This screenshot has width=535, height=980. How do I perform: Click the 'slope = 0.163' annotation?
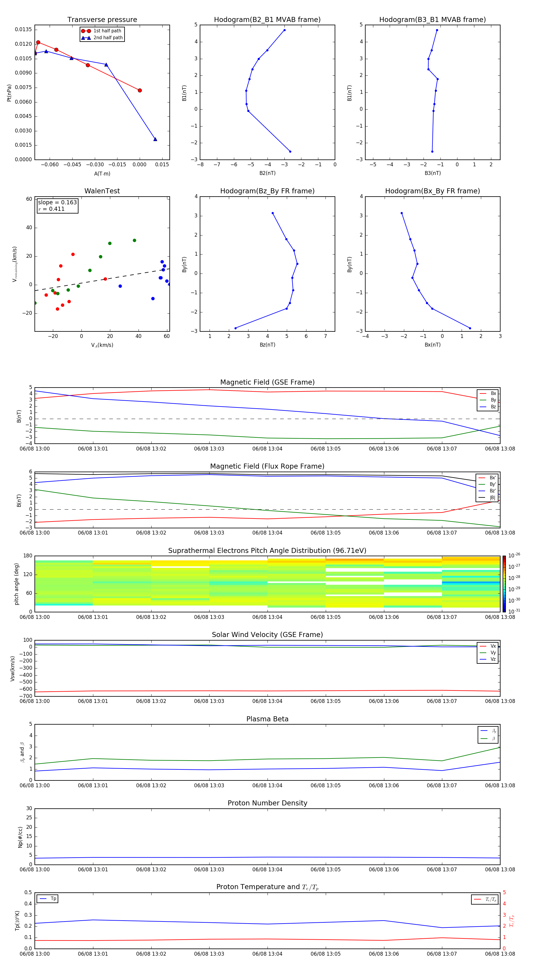pos(57,203)
